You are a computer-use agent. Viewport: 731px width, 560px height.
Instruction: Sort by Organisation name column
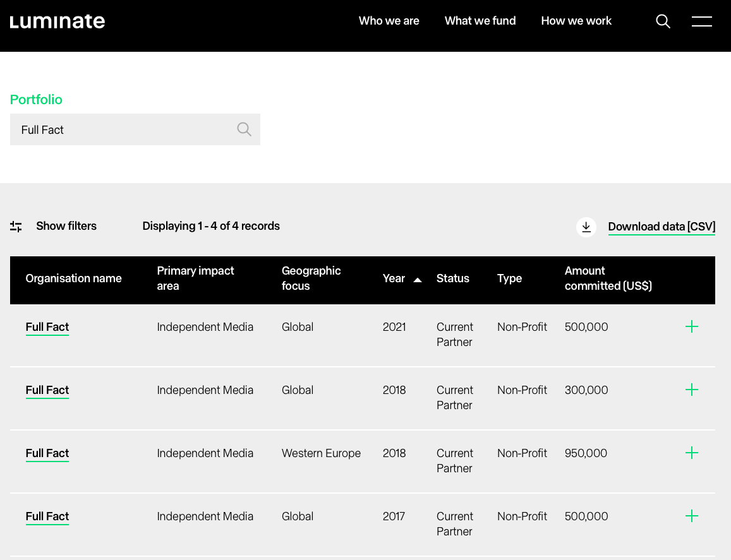(74, 278)
